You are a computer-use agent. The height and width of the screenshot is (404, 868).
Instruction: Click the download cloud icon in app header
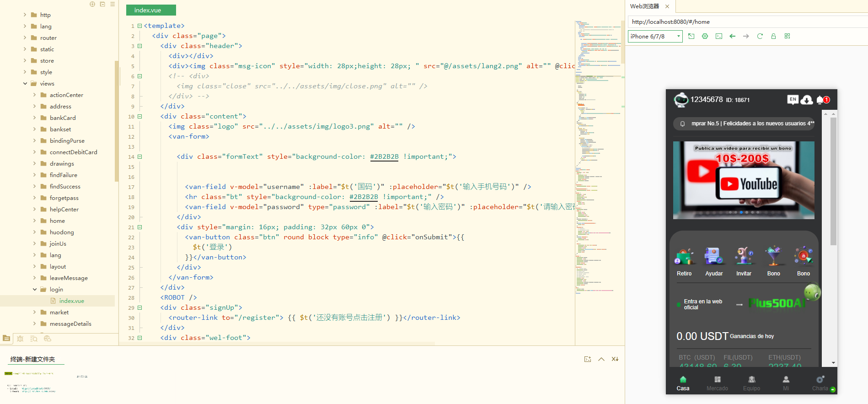click(807, 100)
